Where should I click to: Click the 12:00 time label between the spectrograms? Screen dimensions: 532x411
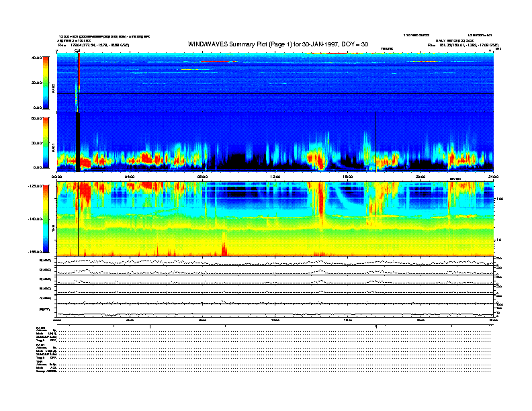pos(275,177)
